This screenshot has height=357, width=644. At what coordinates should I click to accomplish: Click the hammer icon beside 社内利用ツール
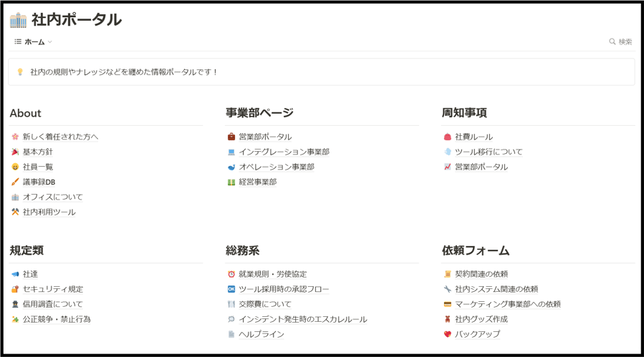tap(15, 212)
